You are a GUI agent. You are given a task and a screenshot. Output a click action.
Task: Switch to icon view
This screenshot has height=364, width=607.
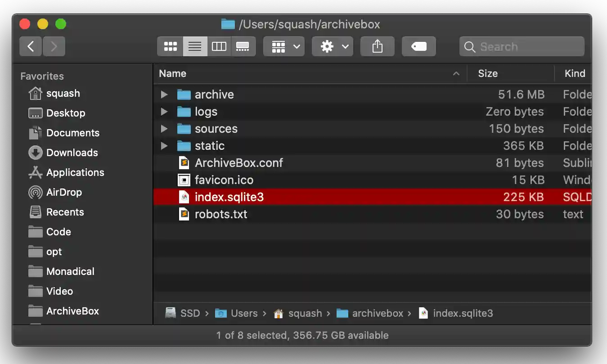tap(170, 46)
